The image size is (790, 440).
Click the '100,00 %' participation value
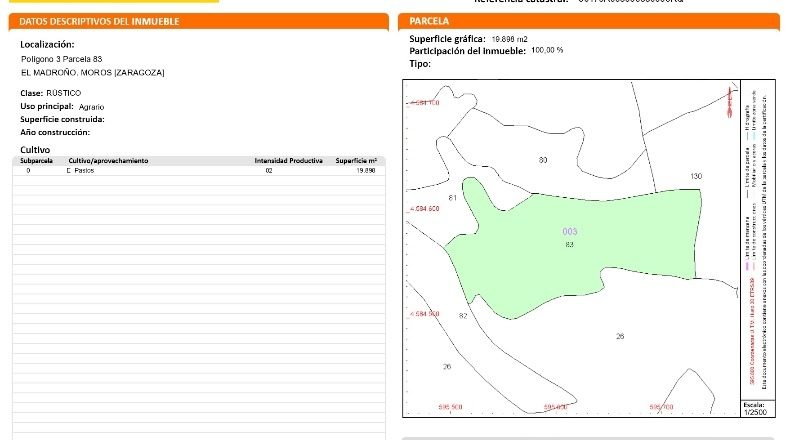click(547, 50)
